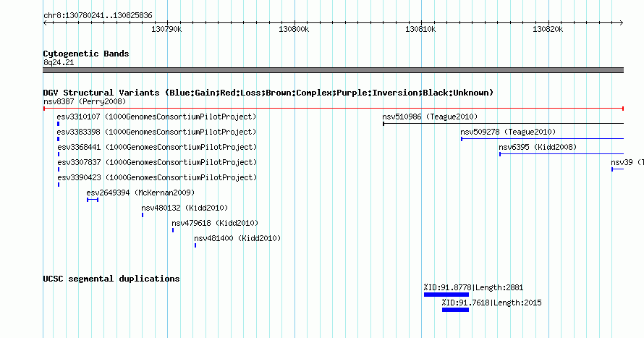The height and width of the screenshot is (338, 644).
Task: Select the esv2649394 (McKernan2009) label
Action: coord(140,193)
